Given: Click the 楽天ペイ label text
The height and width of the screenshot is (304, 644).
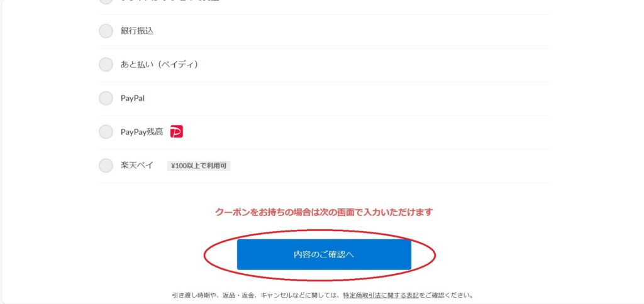Looking at the screenshot, I should point(136,165).
